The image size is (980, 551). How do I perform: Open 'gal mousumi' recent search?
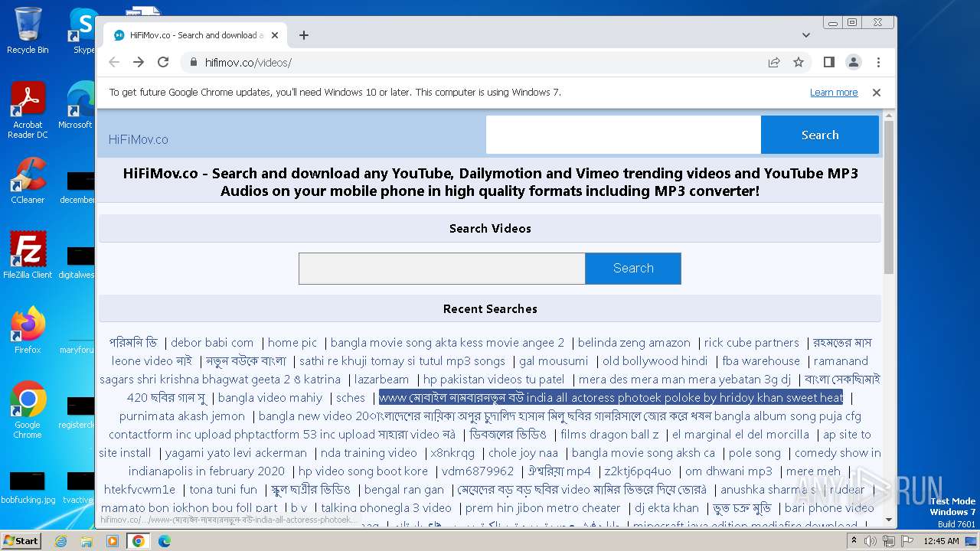coord(554,361)
